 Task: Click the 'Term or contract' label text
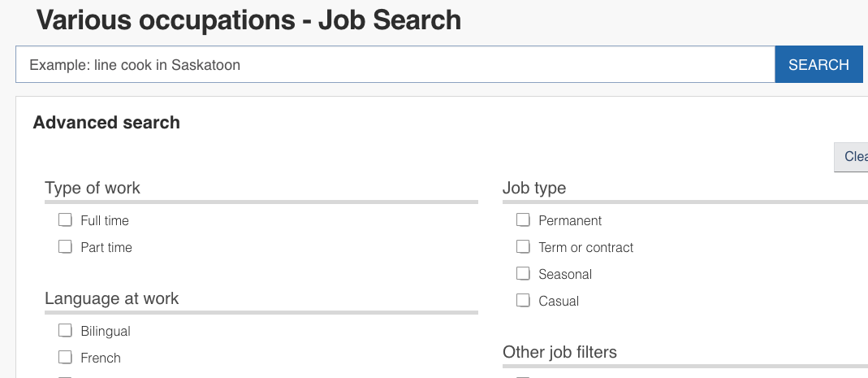585,247
